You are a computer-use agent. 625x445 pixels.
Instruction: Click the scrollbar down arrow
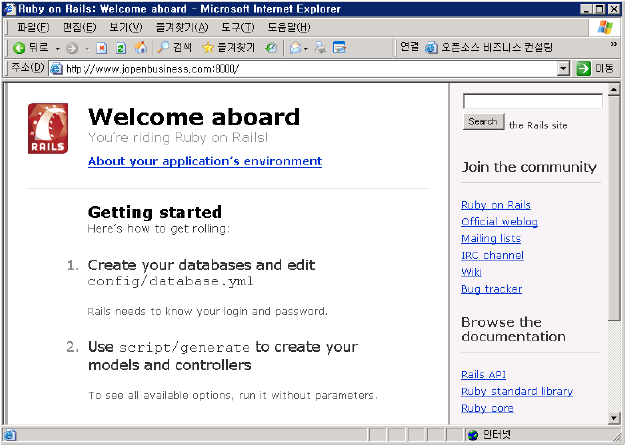coord(614,418)
